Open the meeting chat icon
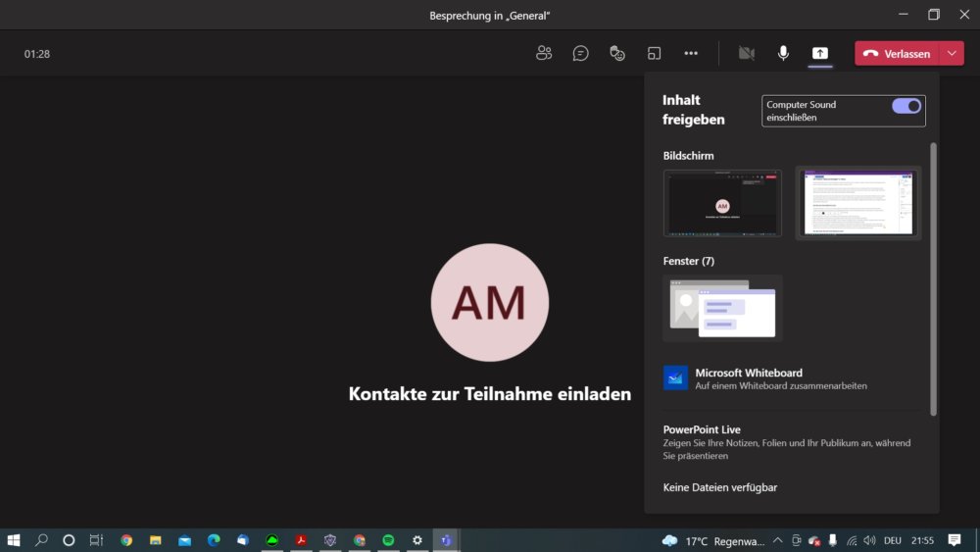The height and width of the screenshot is (552, 980). coord(580,53)
